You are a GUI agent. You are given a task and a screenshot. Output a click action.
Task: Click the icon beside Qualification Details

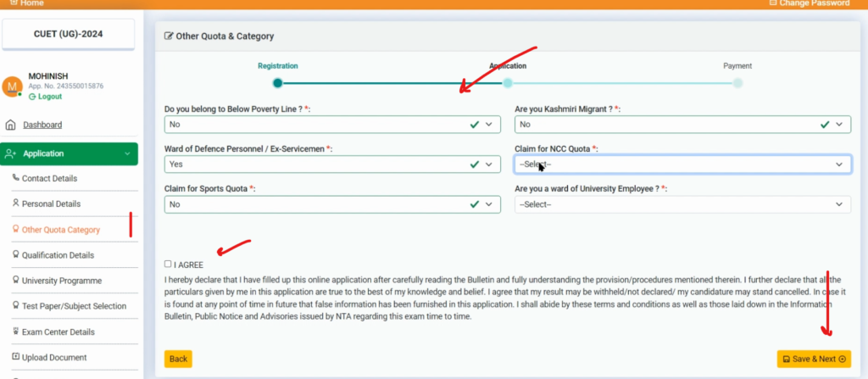tap(15, 254)
